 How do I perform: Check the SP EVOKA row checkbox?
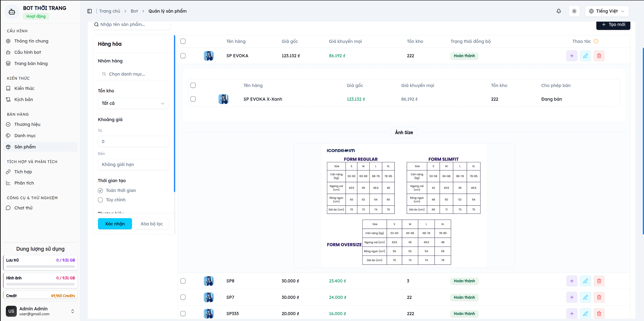click(183, 56)
